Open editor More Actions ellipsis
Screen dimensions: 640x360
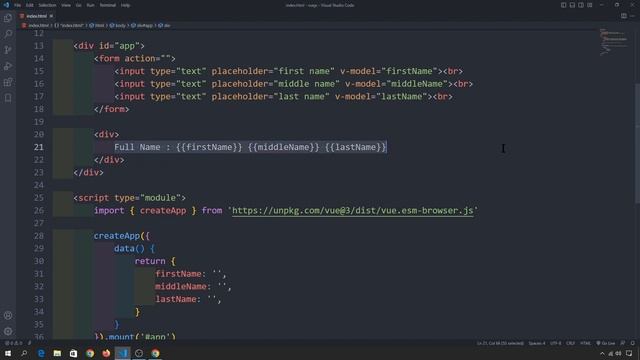pos(633,16)
